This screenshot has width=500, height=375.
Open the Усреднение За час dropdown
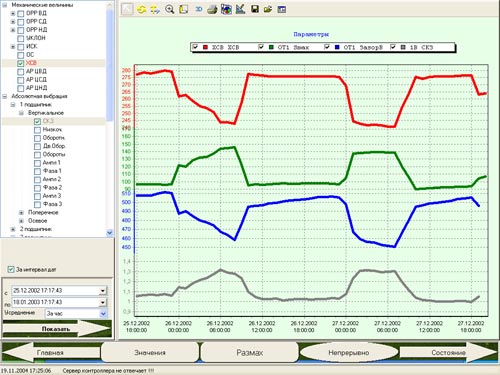pyautogui.click(x=103, y=313)
